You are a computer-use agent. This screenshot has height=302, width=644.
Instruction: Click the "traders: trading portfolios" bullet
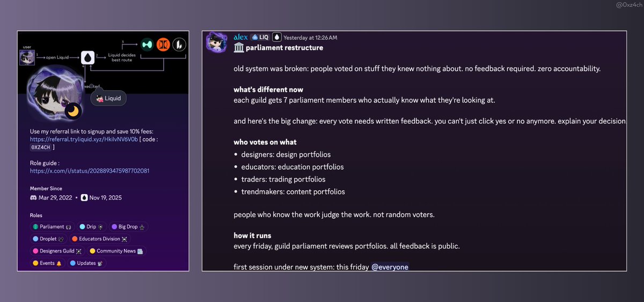pyautogui.click(x=283, y=179)
